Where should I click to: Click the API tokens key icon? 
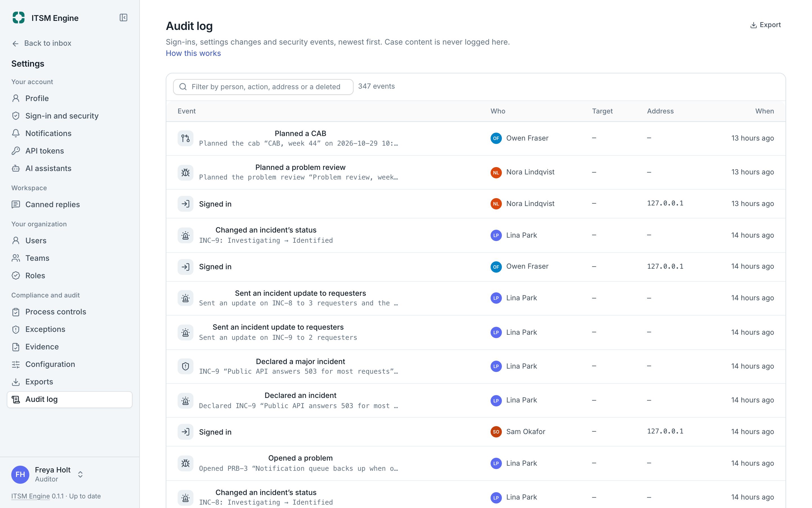click(16, 151)
